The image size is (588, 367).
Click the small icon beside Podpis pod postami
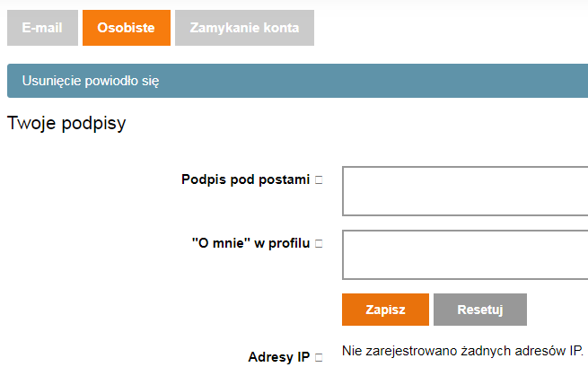319,180
